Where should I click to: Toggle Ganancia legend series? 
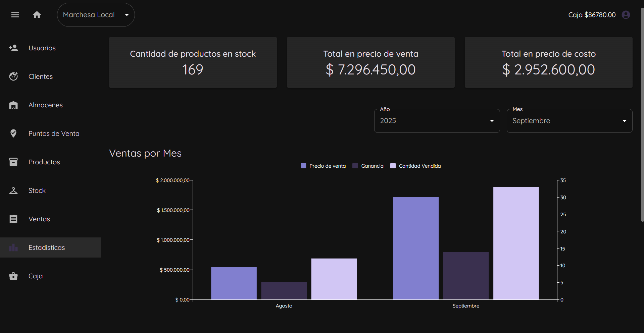coord(368,166)
